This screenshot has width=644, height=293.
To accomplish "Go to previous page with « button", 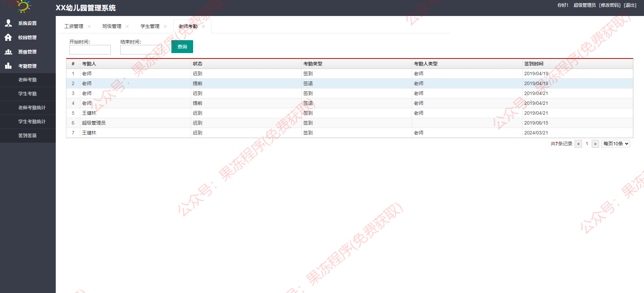I will tap(578, 144).
